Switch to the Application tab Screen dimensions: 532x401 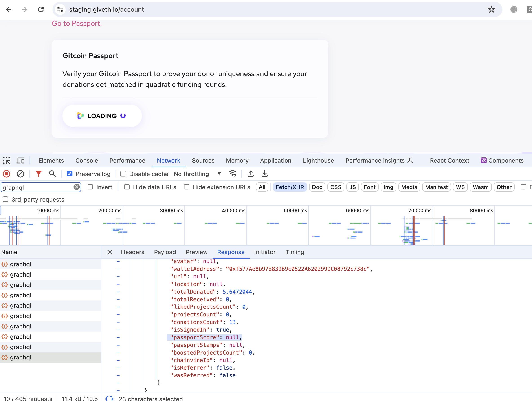[276, 161]
